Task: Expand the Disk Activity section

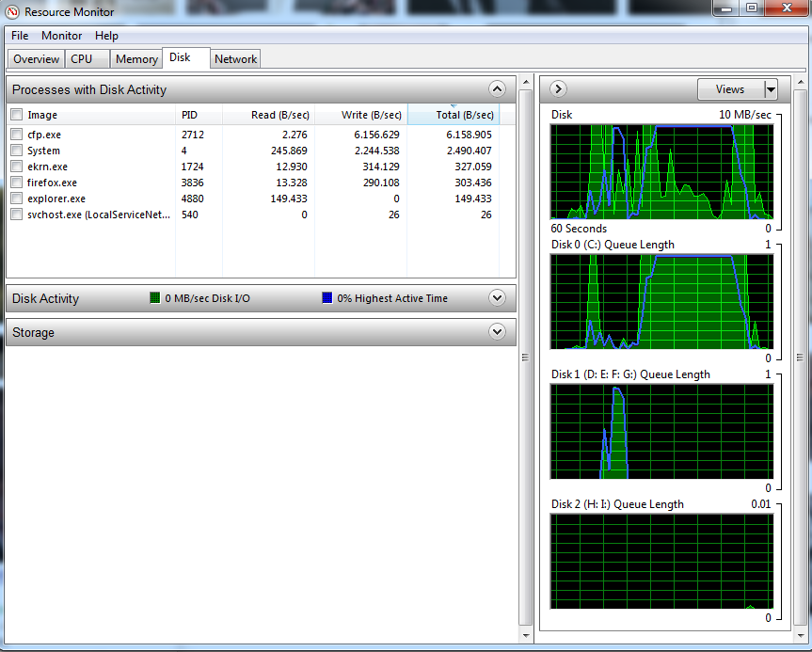Action: tap(497, 298)
